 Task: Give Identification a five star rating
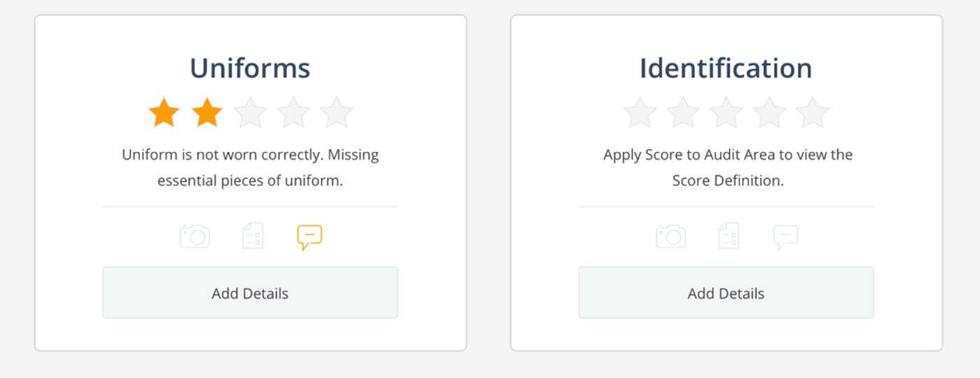click(x=813, y=113)
